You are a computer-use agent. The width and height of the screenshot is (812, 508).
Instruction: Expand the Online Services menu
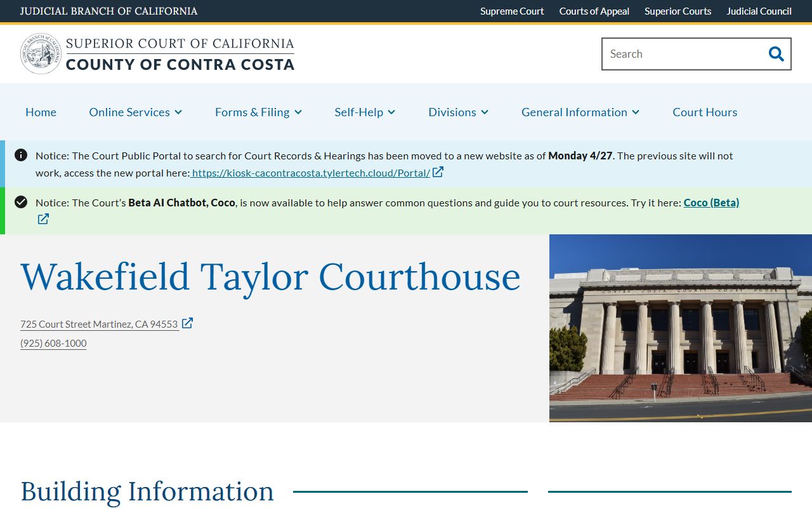[136, 112]
